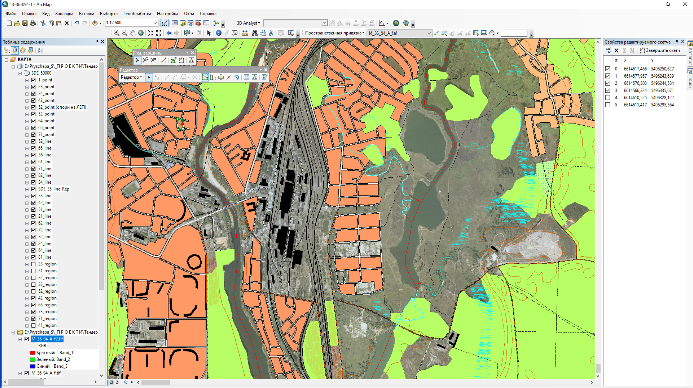Viewport: 693px width, 388px height.
Task: Select the Zoom Out magnifier tool
Action: tap(125, 33)
